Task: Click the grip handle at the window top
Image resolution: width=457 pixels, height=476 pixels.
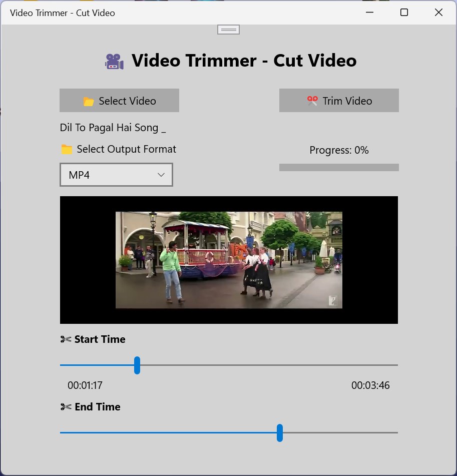Action: pos(228,30)
